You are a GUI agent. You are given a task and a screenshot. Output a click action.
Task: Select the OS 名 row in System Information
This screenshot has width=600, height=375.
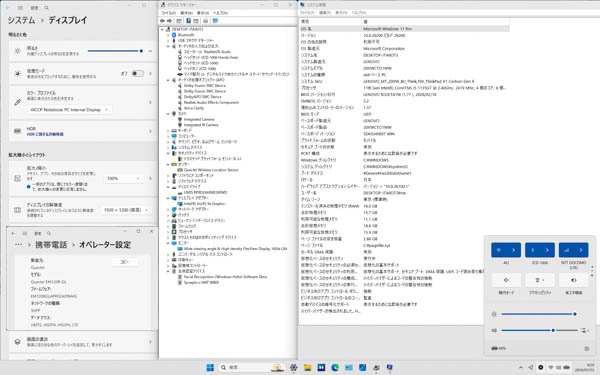[404, 29]
